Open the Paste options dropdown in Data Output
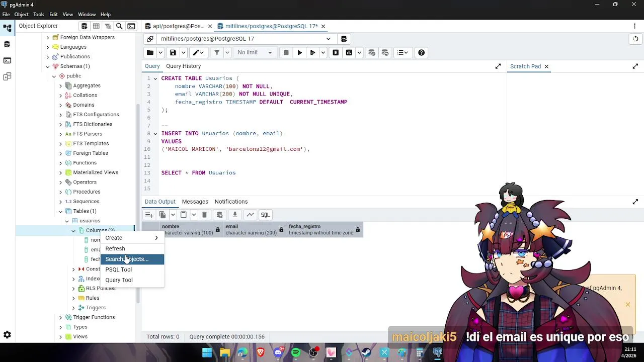 pyautogui.click(x=194, y=215)
